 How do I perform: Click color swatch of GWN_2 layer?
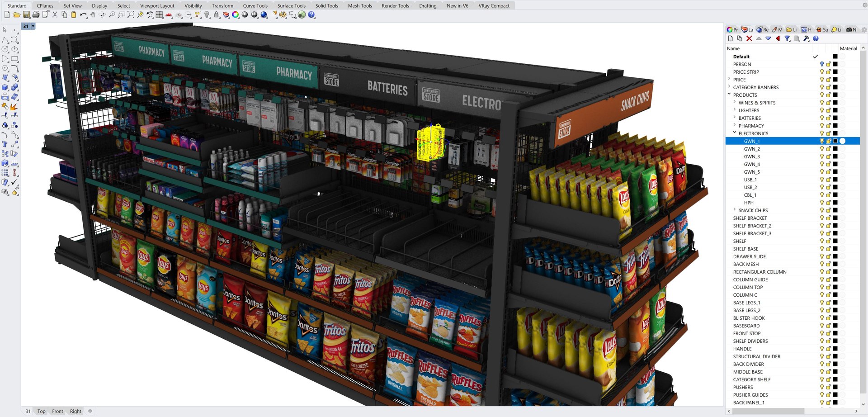(835, 149)
